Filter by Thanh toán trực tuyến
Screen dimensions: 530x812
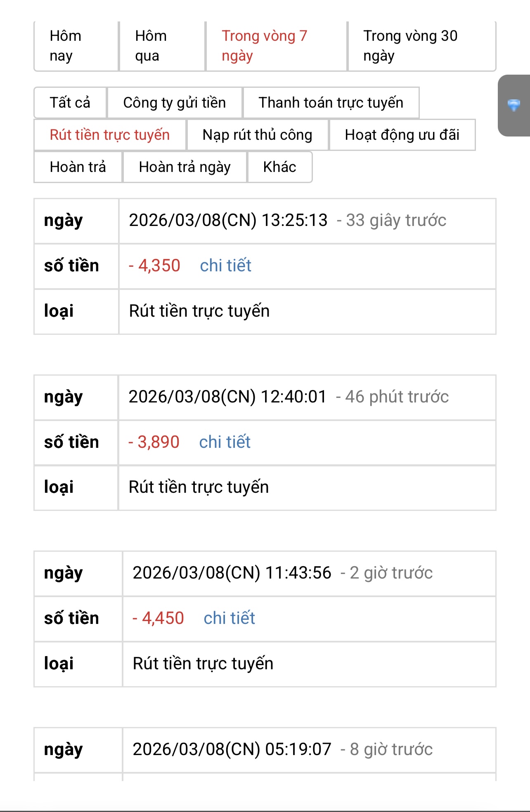click(x=331, y=103)
